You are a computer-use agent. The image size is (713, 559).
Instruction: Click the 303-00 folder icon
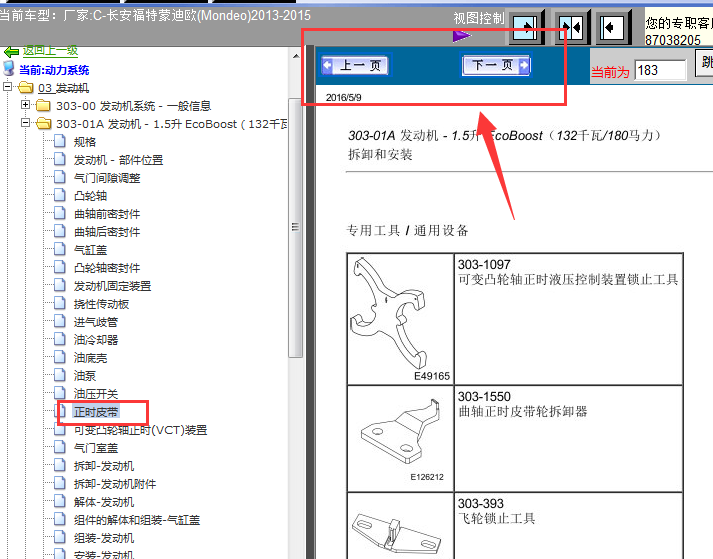44,106
